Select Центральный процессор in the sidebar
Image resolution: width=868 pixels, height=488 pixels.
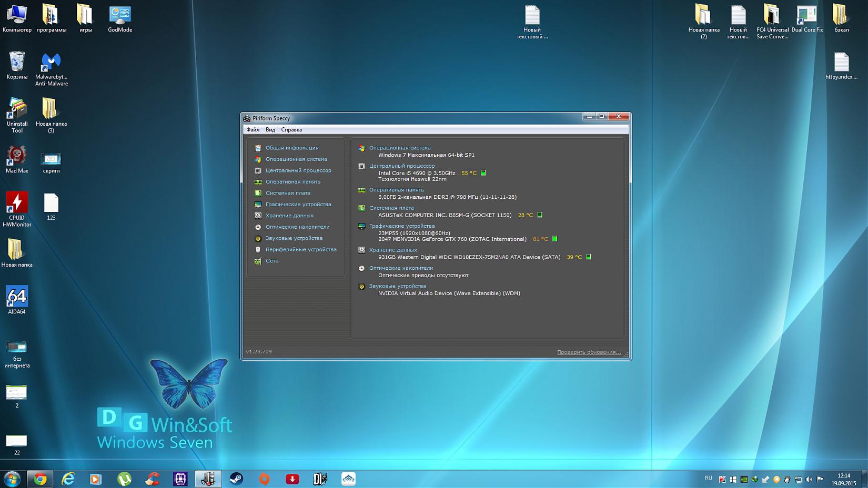point(298,170)
